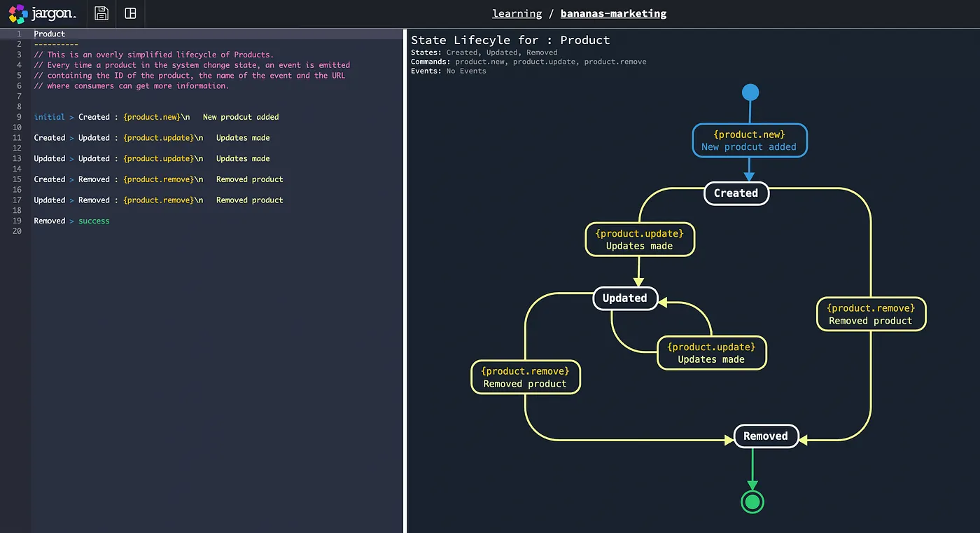This screenshot has height=533, width=980.
Task: Click the success keyword on line 19
Action: click(x=93, y=221)
